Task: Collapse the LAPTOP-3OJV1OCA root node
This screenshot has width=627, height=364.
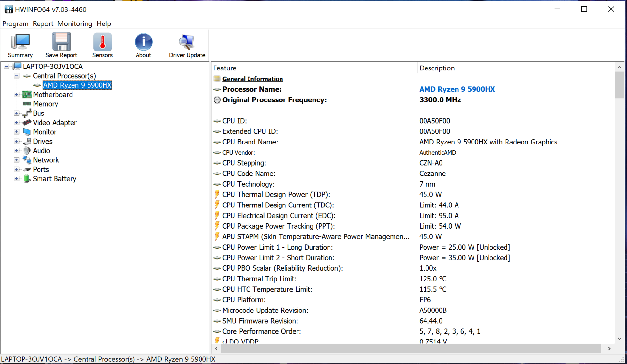Action: click(7, 67)
